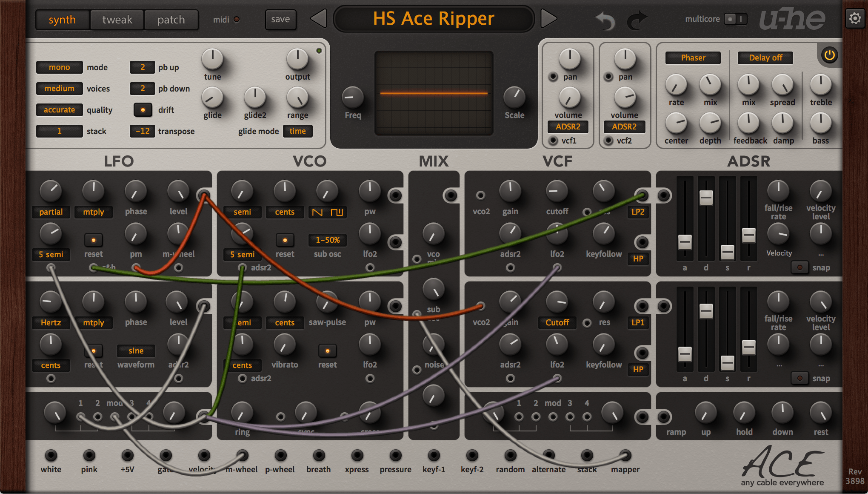Click the keyf-2 output jack

(x=472, y=455)
